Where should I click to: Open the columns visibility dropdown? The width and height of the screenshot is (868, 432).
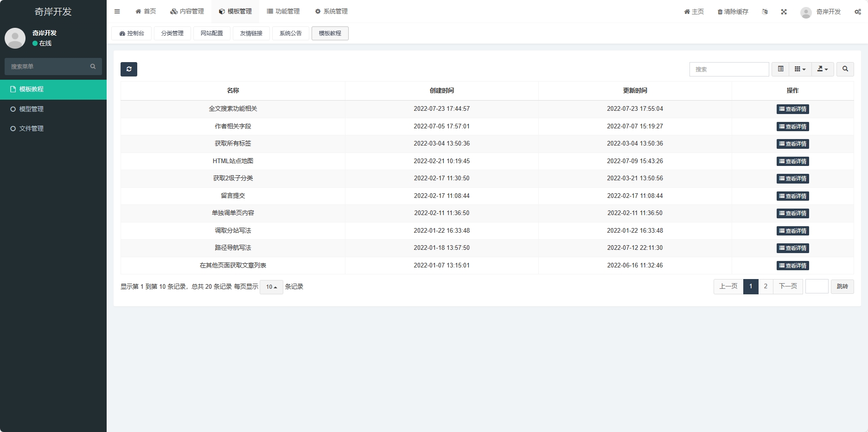pyautogui.click(x=800, y=69)
